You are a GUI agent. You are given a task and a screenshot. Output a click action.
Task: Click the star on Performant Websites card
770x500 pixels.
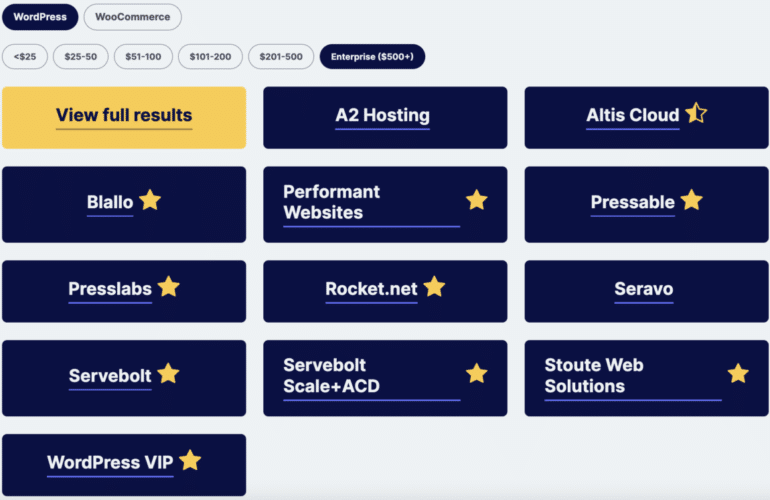(477, 200)
